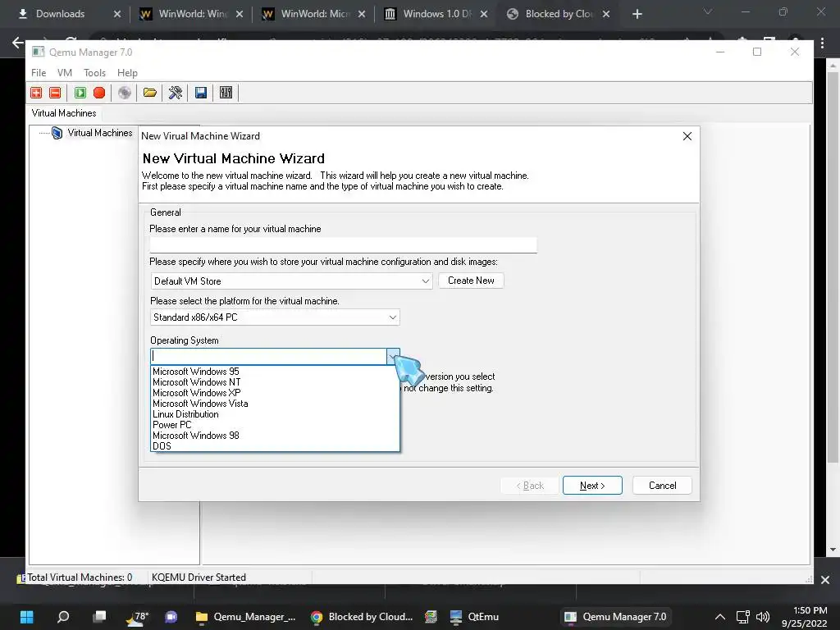Open the weather widget showing 78°
Screen dimensions: 840x630
tap(137, 617)
